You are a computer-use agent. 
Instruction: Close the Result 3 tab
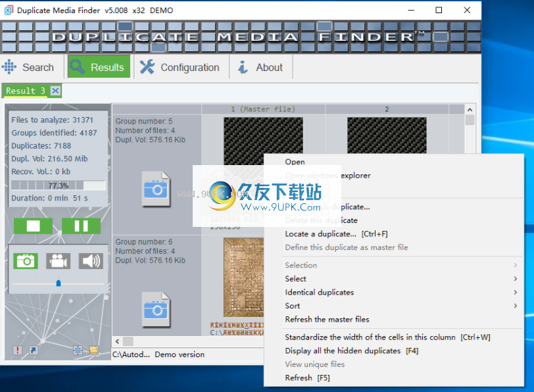(55, 91)
